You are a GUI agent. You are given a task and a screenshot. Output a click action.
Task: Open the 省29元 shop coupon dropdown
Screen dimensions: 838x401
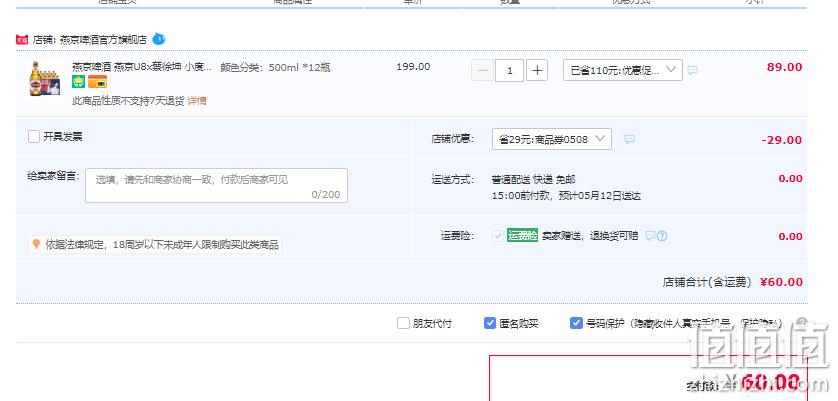pyautogui.click(x=552, y=139)
